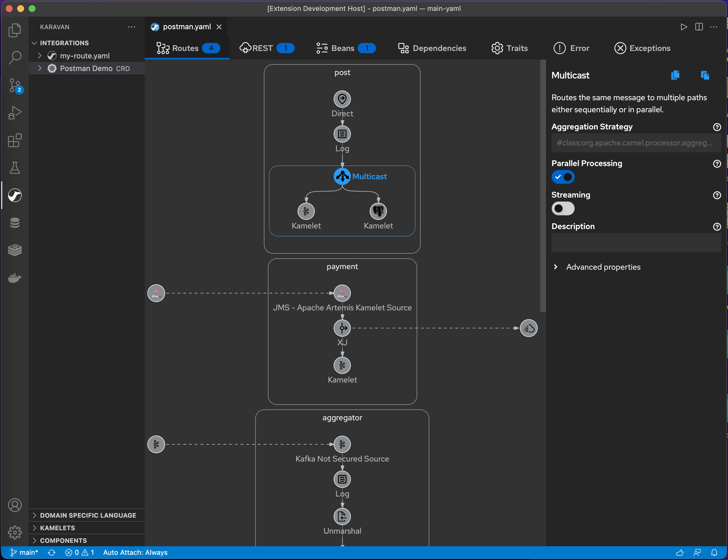Click the Unmarshal node icon in aggregator
Viewport: 728px width, 560px height.
(x=342, y=516)
